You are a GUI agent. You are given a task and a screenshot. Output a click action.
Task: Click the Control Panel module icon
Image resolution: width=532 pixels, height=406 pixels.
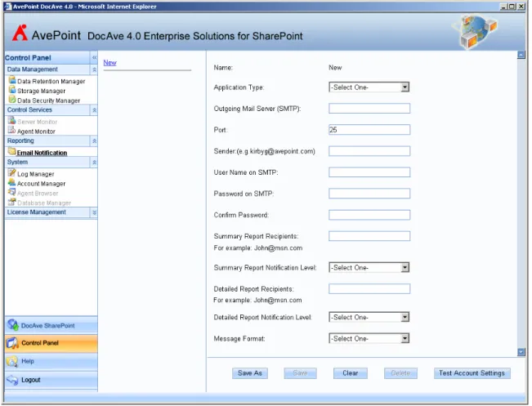(x=13, y=343)
